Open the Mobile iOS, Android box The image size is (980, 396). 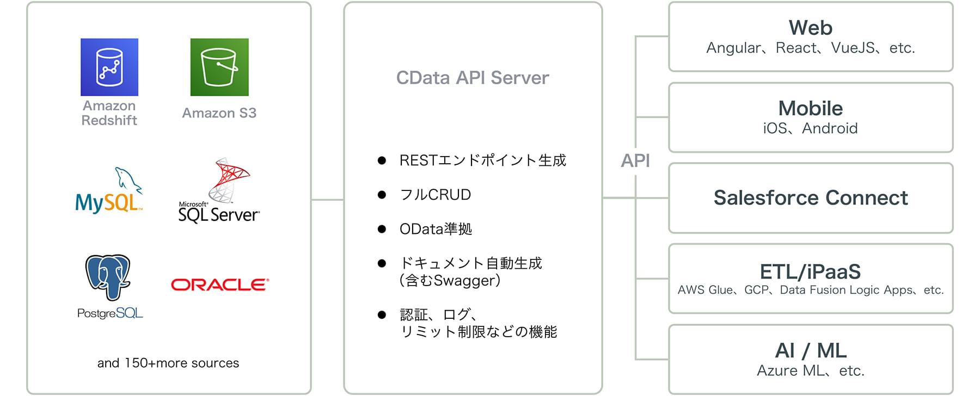coord(810,117)
